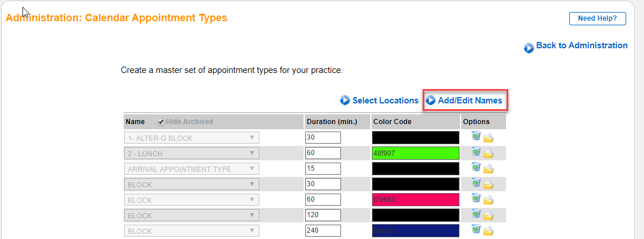Archive the 2 - LUNCH appointment type
This screenshot has height=239, width=644.
pos(489,153)
